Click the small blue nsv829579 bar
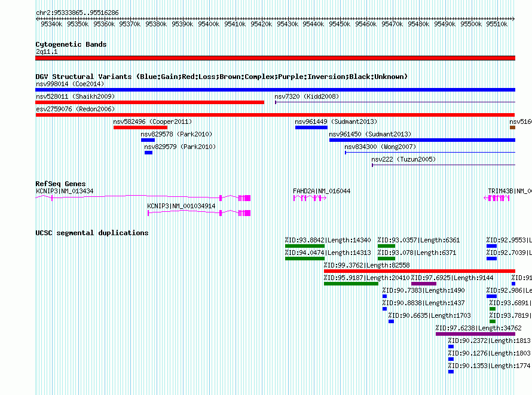Image resolution: width=532 pixels, height=395 pixels. 149,153
